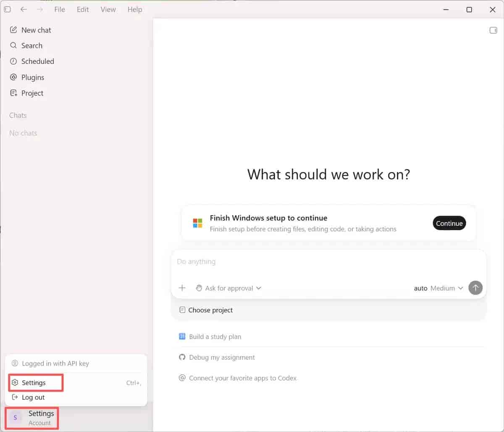Click the forward navigation arrow
The image size is (504, 432).
pos(40,9)
